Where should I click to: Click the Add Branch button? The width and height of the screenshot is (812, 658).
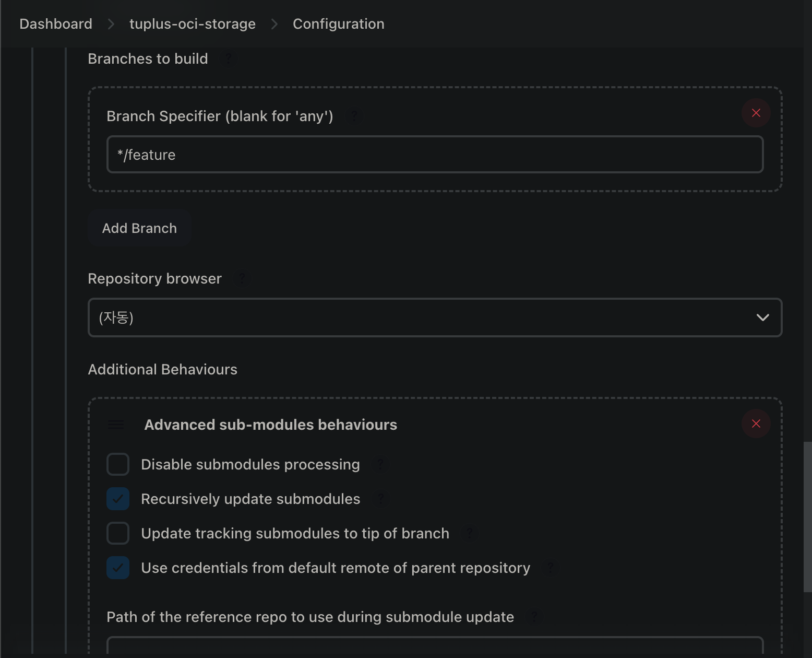(139, 228)
